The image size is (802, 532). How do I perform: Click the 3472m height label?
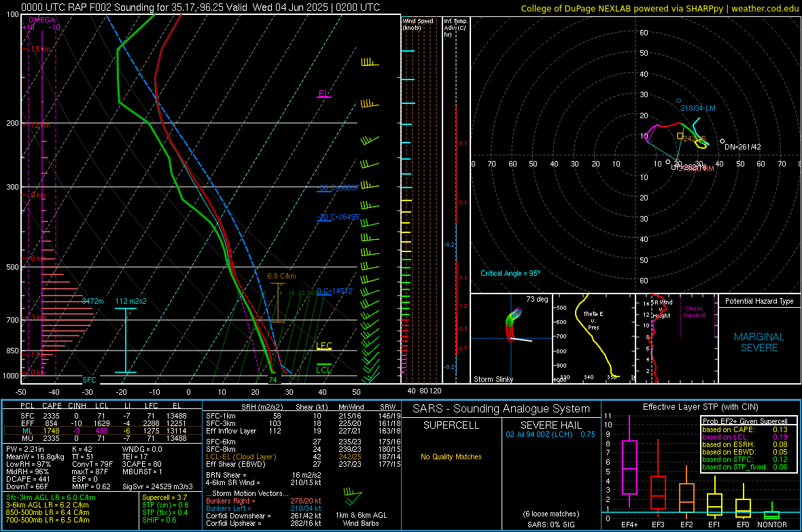click(92, 301)
